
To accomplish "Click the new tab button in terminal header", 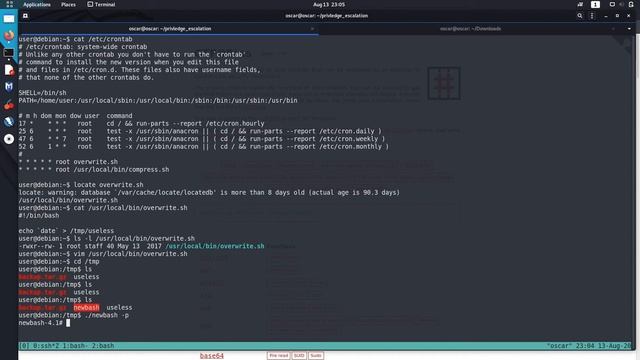I will (x=25, y=16).
